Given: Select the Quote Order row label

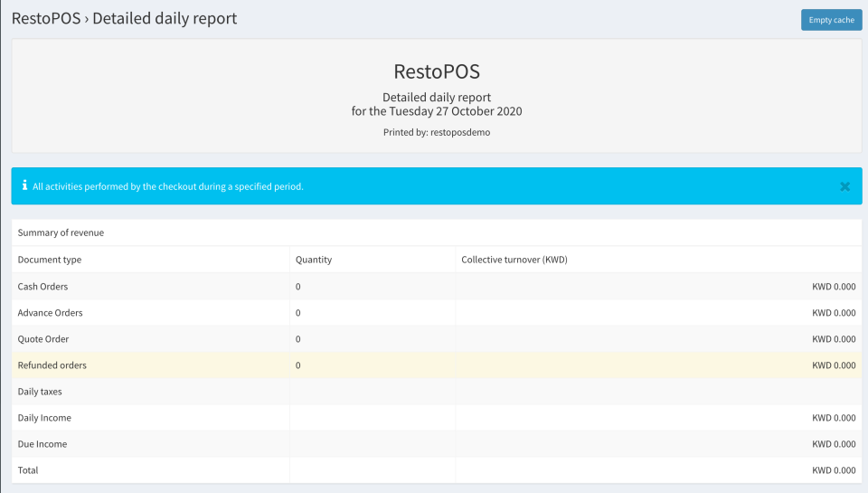Looking at the screenshot, I should click(x=43, y=339).
